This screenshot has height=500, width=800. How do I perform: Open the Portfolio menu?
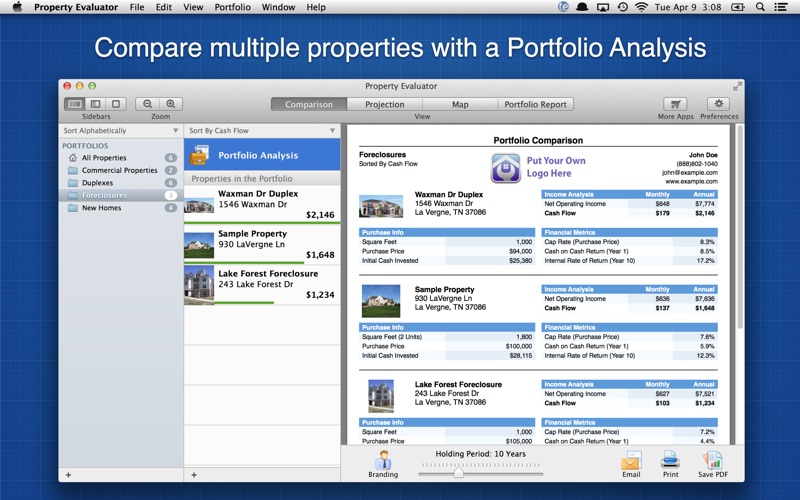coord(232,7)
